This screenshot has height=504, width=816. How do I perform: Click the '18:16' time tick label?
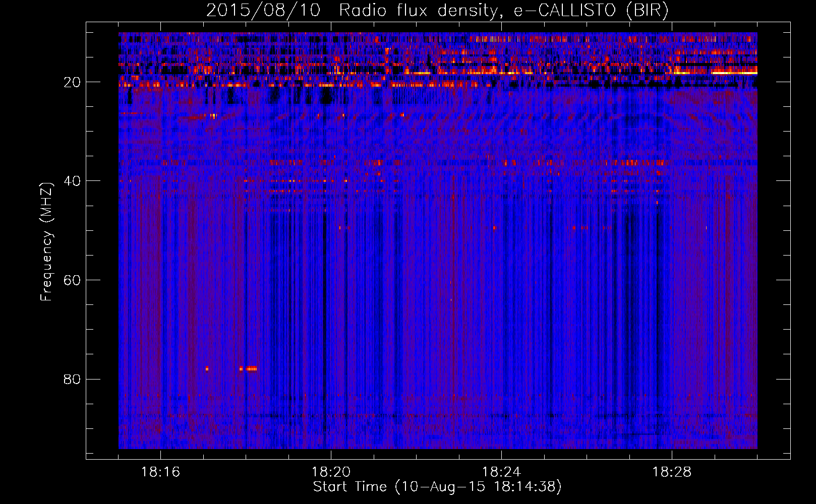[x=160, y=472]
